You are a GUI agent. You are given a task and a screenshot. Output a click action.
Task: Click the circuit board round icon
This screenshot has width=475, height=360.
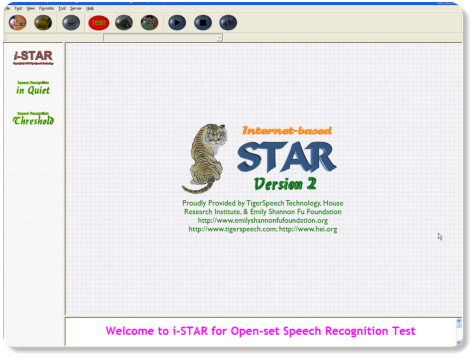pos(124,23)
